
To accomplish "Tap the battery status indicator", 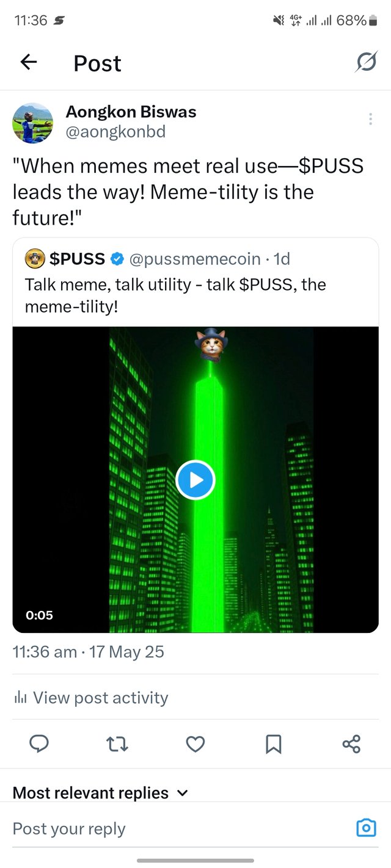I will [x=373, y=21].
